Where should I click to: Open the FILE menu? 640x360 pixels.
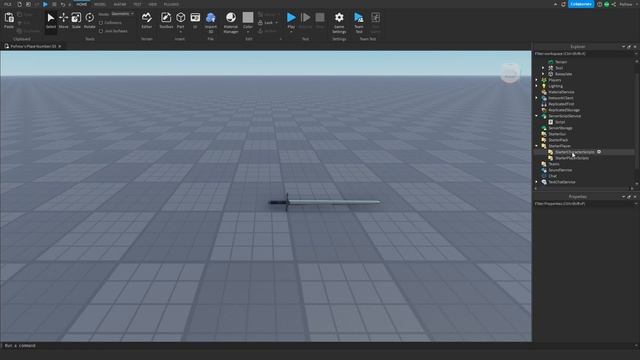click(x=7, y=4)
